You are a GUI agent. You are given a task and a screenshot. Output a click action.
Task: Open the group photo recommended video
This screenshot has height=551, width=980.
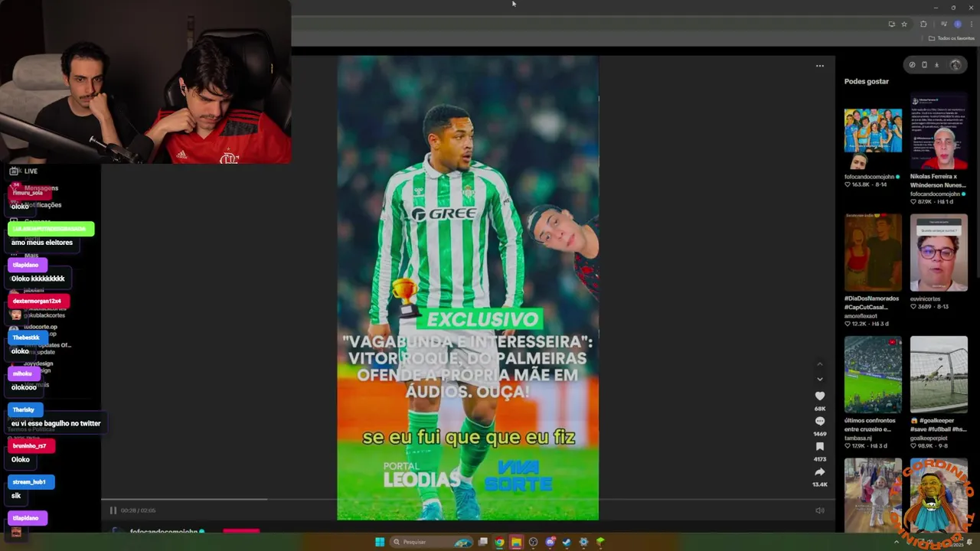point(873,131)
